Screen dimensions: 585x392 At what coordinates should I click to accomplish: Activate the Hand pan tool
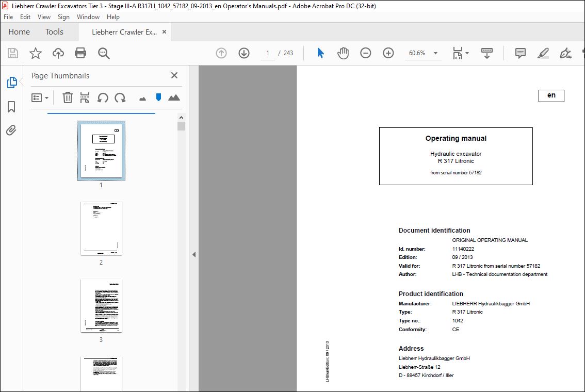[343, 53]
